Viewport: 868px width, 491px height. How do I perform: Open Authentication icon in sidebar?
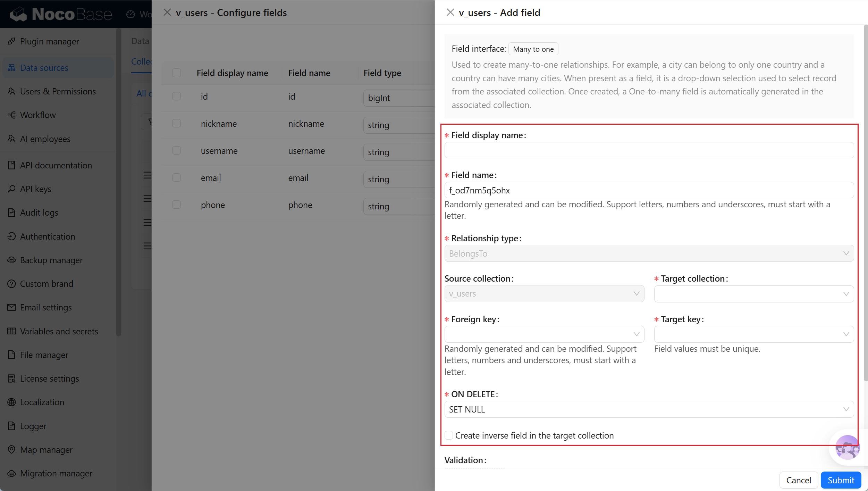pyautogui.click(x=11, y=236)
